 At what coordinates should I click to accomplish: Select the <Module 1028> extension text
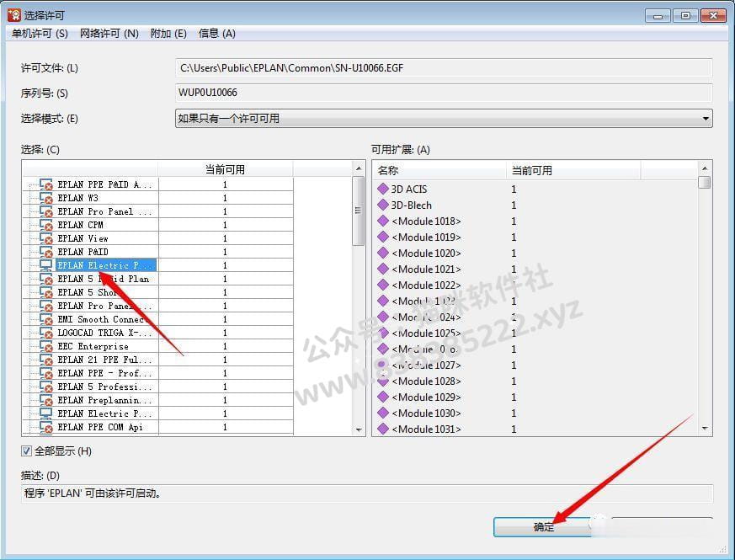click(x=426, y=381)
